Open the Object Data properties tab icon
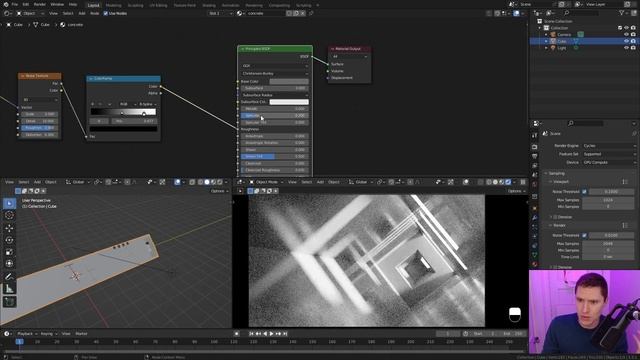This screenshot has width=640, height=360. tap(535, 255)
